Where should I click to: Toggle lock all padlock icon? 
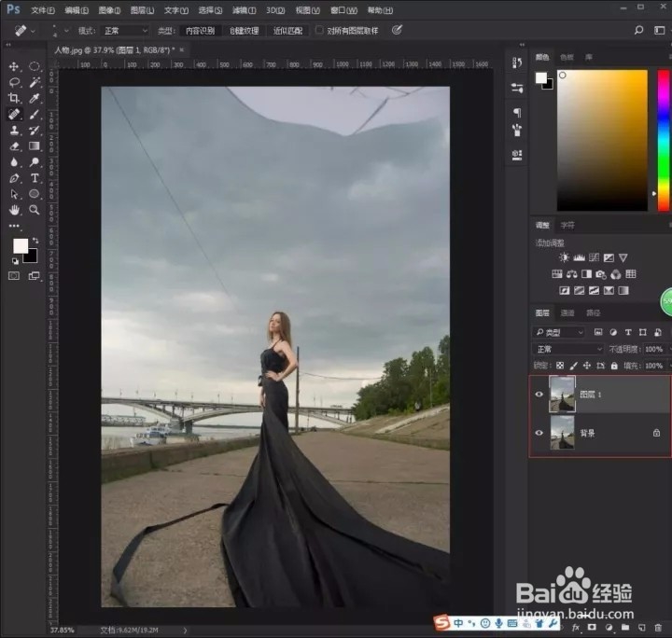614,366
